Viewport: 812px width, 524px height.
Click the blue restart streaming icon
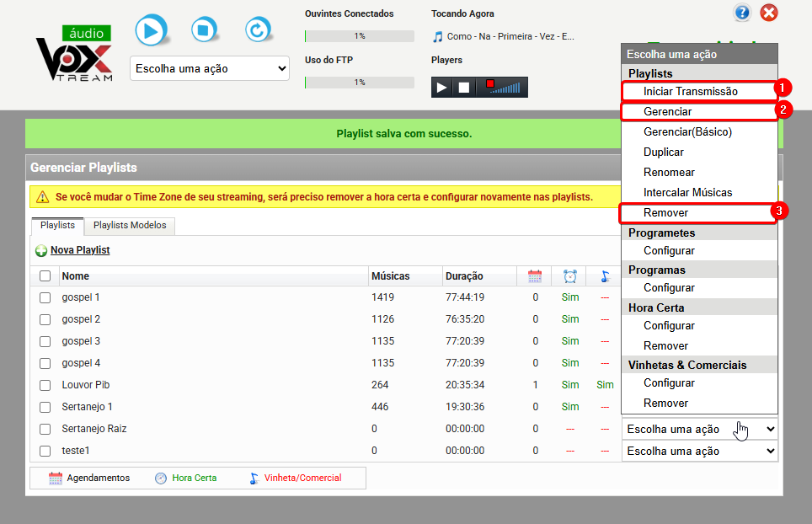257,31
